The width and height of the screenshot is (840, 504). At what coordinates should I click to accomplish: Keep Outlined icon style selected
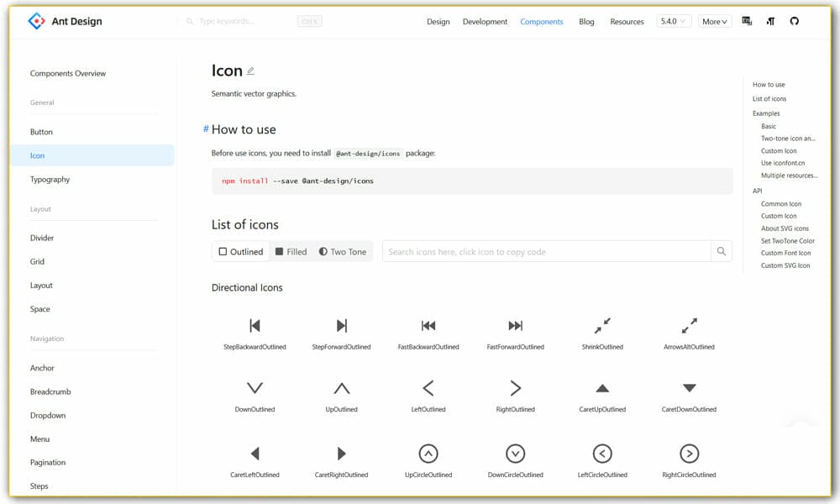[x=241, y=251]
